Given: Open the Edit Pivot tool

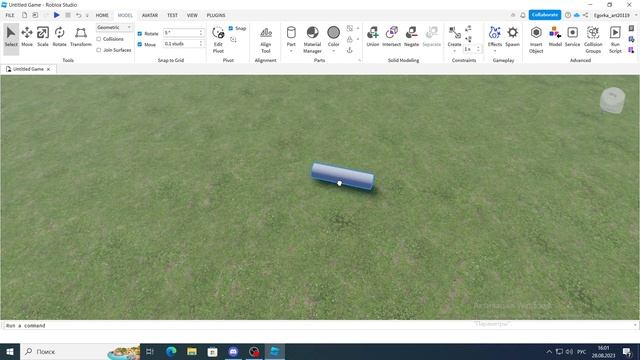Looking at the screenshot, I should 218,40.
